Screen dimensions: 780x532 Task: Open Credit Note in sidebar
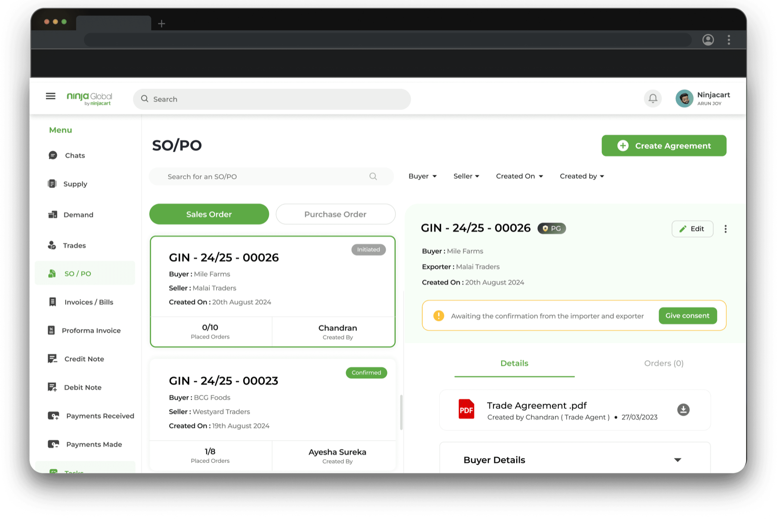pyautogui.click(x=76, y=359)
